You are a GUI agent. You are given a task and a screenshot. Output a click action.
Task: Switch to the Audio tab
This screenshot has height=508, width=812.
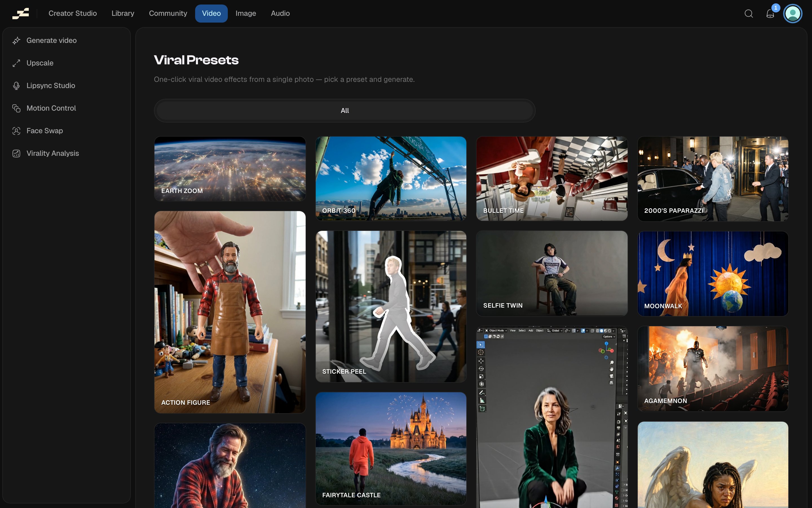coord(280,14)
